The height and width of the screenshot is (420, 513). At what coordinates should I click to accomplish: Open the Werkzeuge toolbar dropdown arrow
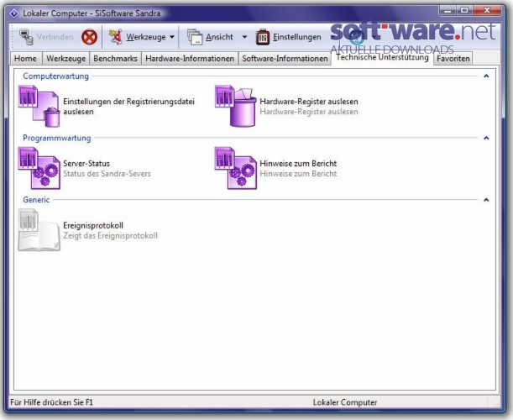coord(172,37)
